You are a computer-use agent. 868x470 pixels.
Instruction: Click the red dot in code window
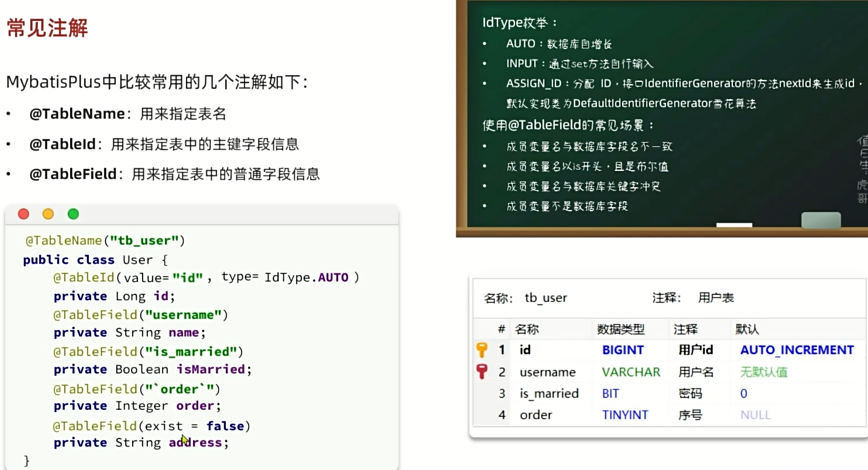23,214
